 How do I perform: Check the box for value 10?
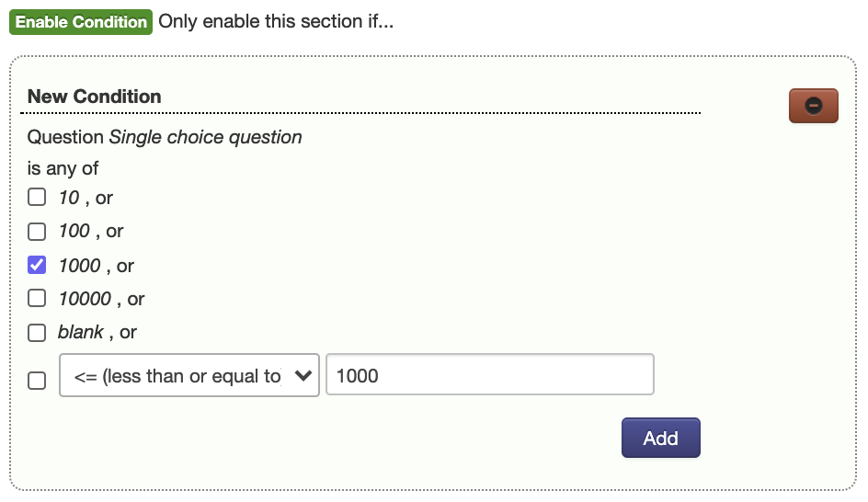(37, 197)
